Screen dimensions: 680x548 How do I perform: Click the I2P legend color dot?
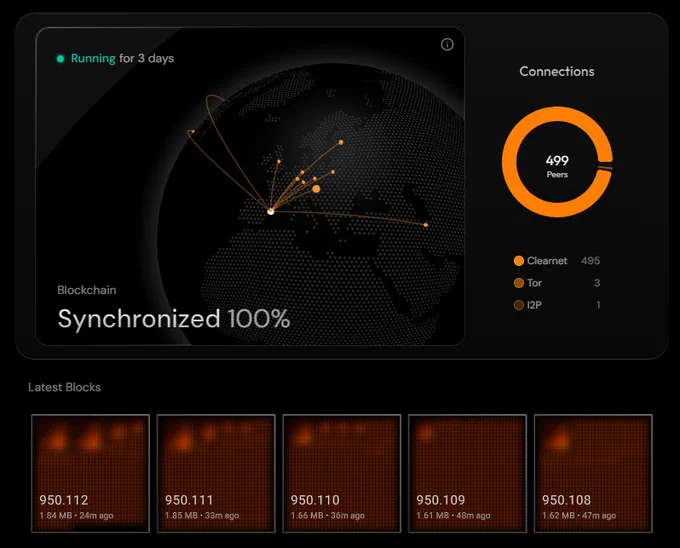click(x=519, y=305)
